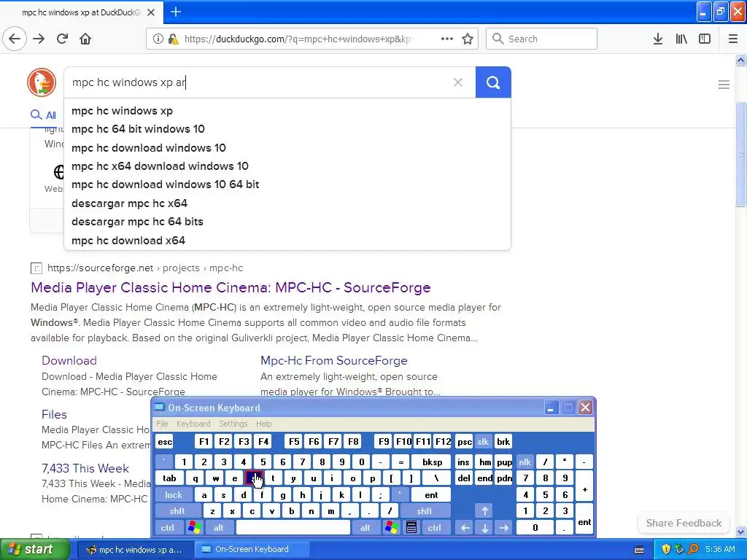Click the DuckDuckGo duck logo
This screenshot has height=560, width=747.
coord(42,82)
